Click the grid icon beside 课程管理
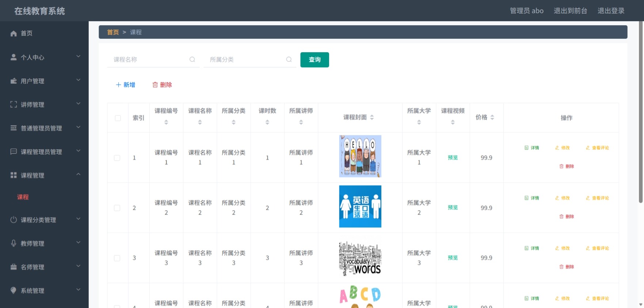This screenshot has height=308, width=644. coord(14,176)
